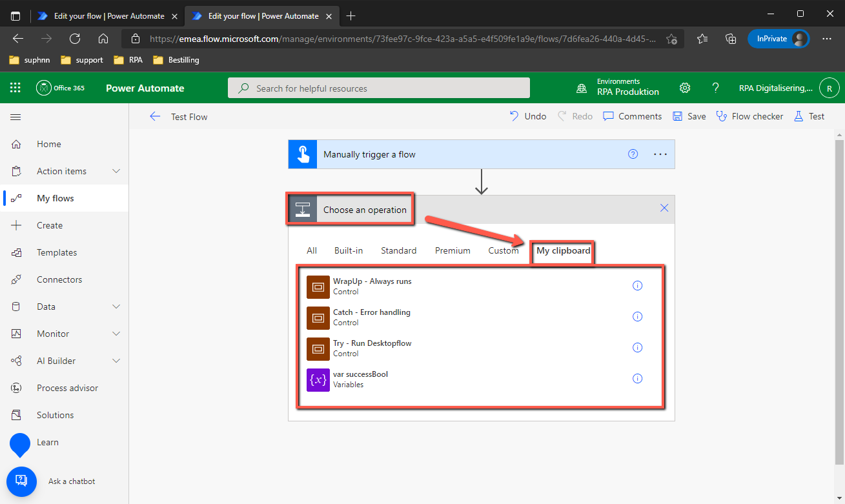Show info for Catch - Error handling
The image size is (845, 504).
pyautogui.click(x=637, y=316)
